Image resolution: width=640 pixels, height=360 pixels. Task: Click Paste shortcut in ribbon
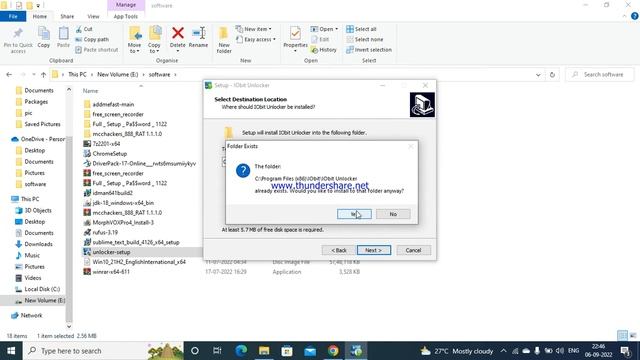point(97,50)
